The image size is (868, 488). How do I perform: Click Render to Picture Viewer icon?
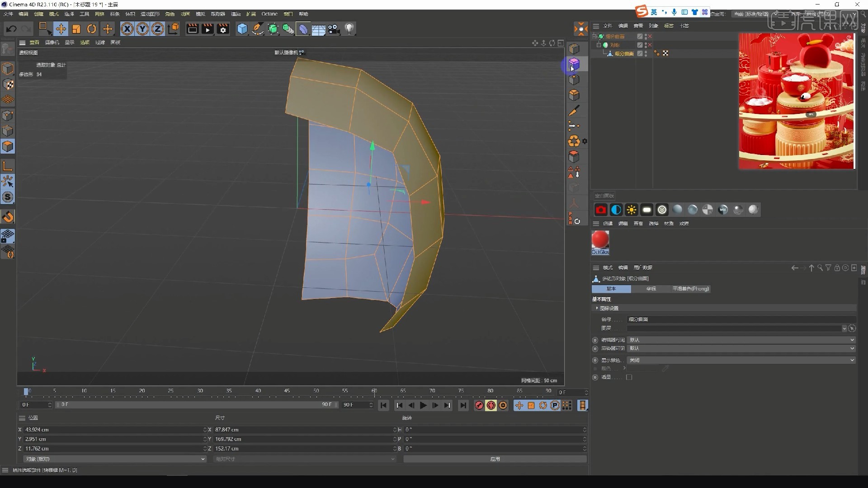tap(208, 29)
